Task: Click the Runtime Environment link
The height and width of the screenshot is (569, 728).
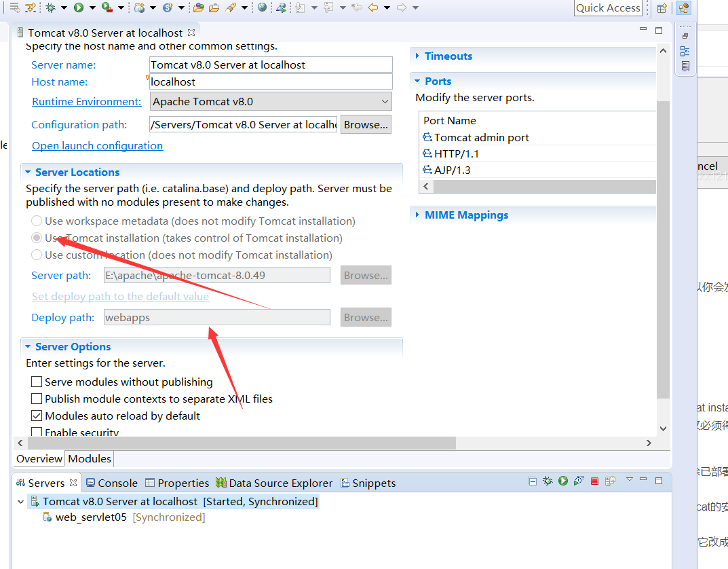Action: (x=86, y=101)
